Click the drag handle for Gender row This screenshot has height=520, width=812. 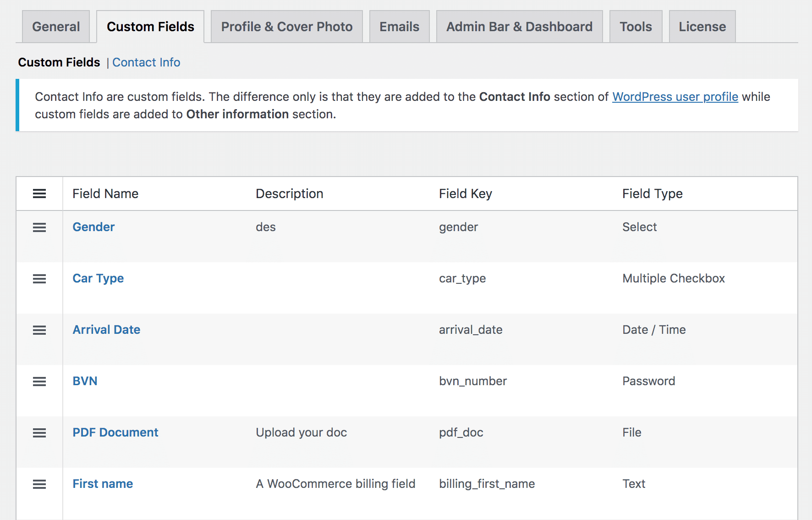(39, 227)
